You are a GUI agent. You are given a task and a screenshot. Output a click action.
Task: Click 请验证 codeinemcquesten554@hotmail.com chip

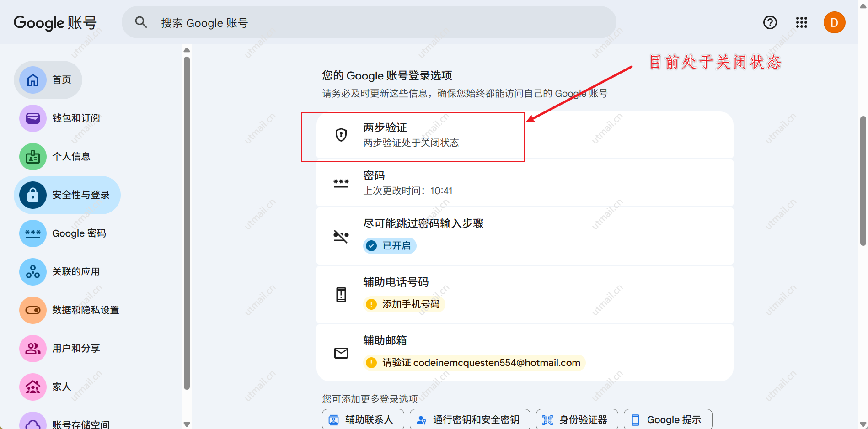(x=474, y=363)
